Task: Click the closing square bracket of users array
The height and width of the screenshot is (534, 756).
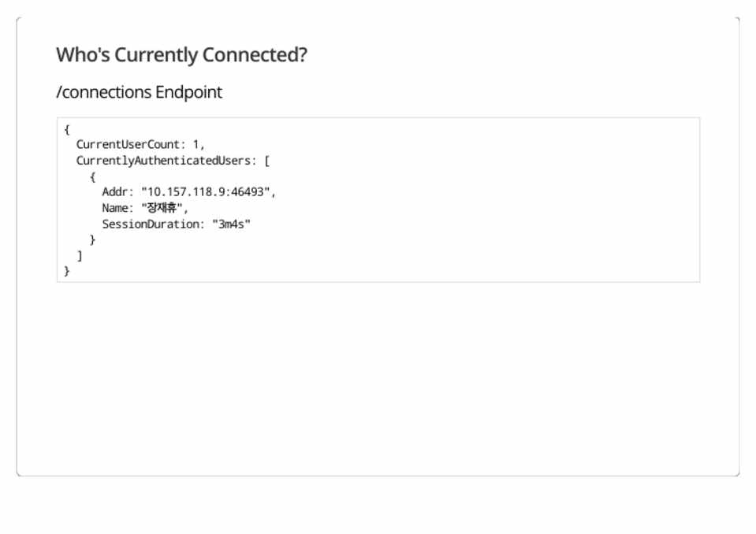Action: click(80, 256)
